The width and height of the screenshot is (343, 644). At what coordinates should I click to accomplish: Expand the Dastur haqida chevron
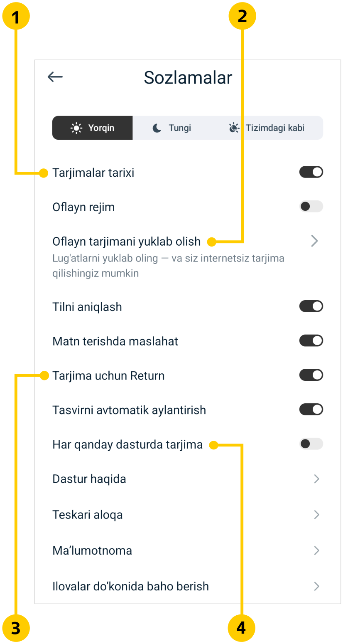coord(316,479)
